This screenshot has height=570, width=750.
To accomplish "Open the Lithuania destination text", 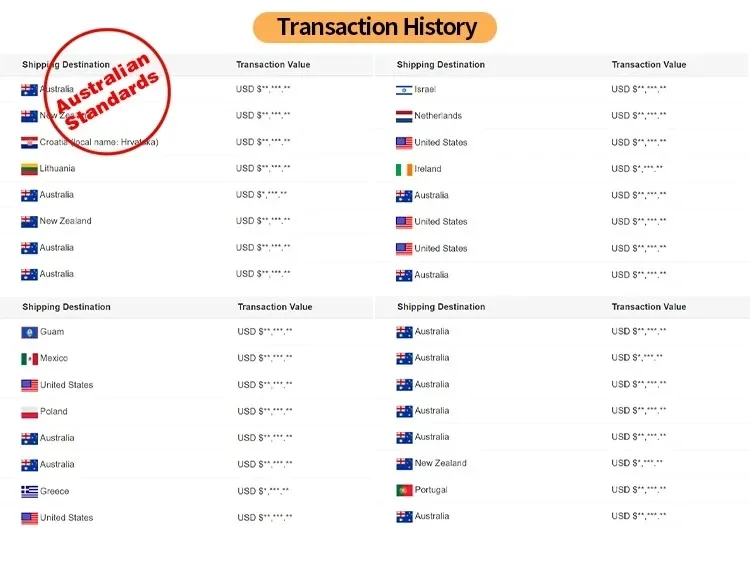I will coord(57,169).
